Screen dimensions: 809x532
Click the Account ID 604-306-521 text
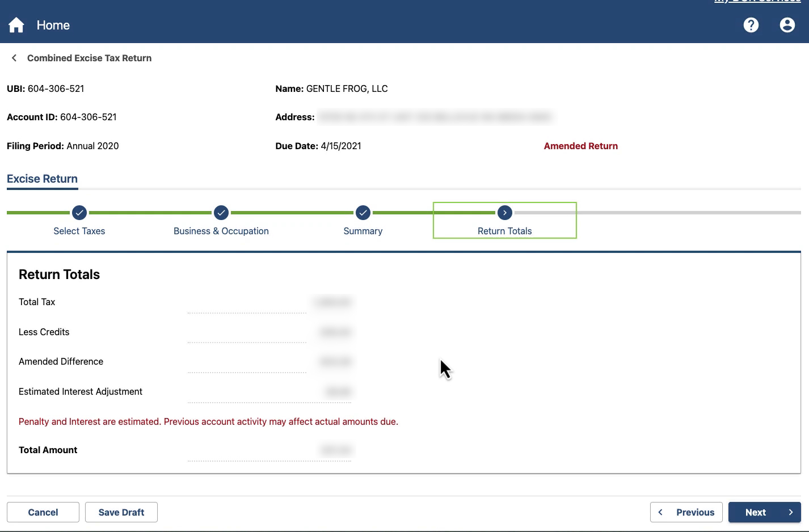point(62,117)
